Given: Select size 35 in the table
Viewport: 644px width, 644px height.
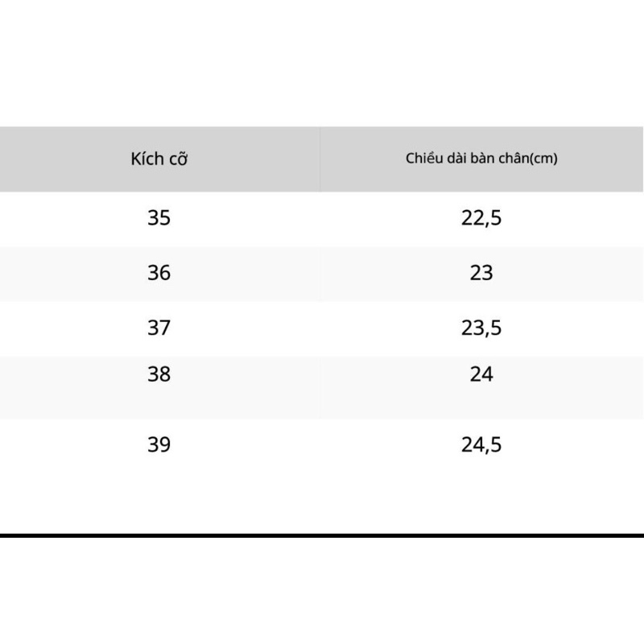Looking at the screenshot, I should coord(159,217).
